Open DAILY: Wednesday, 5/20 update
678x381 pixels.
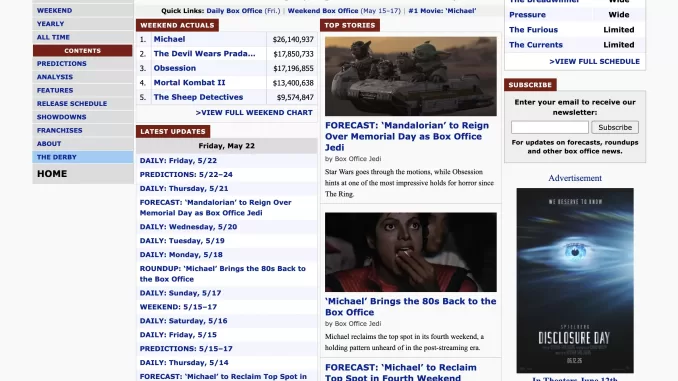coord(188,227)
